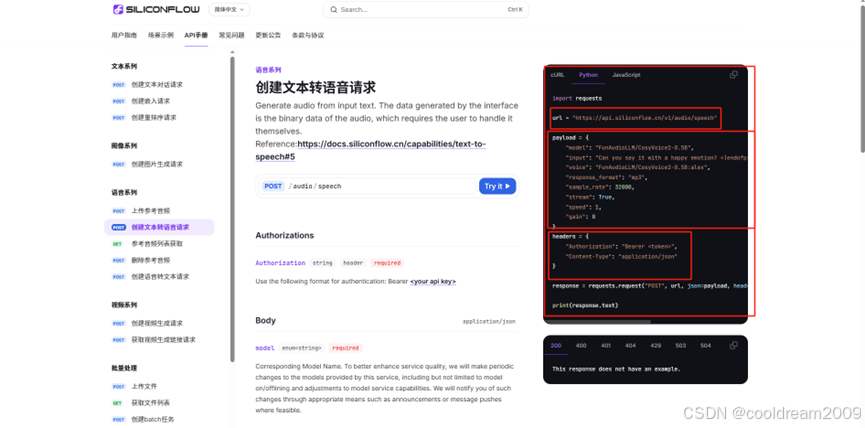Select the 200 response tab
The width and height of the screenshot is (865, 428).
556,346
